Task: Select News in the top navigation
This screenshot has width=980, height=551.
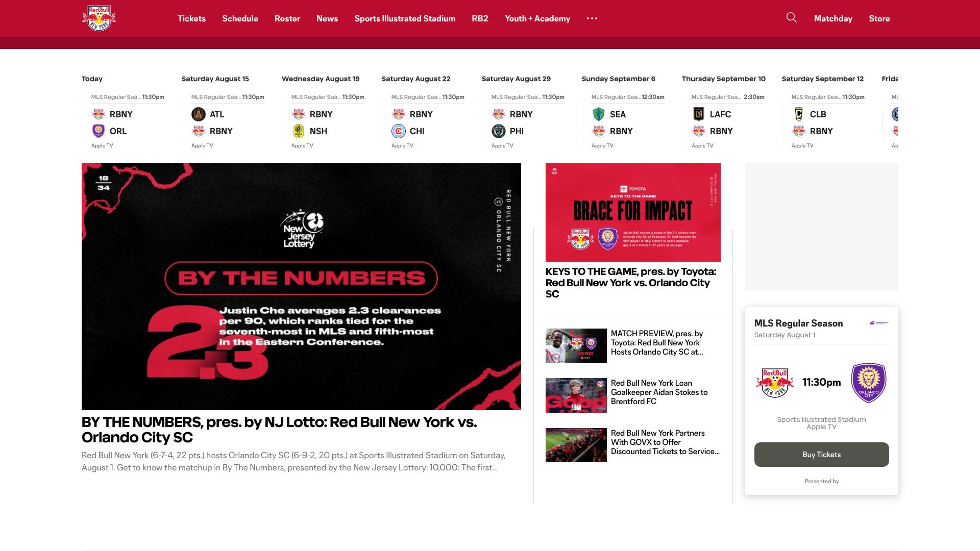Action: point(327,18)
